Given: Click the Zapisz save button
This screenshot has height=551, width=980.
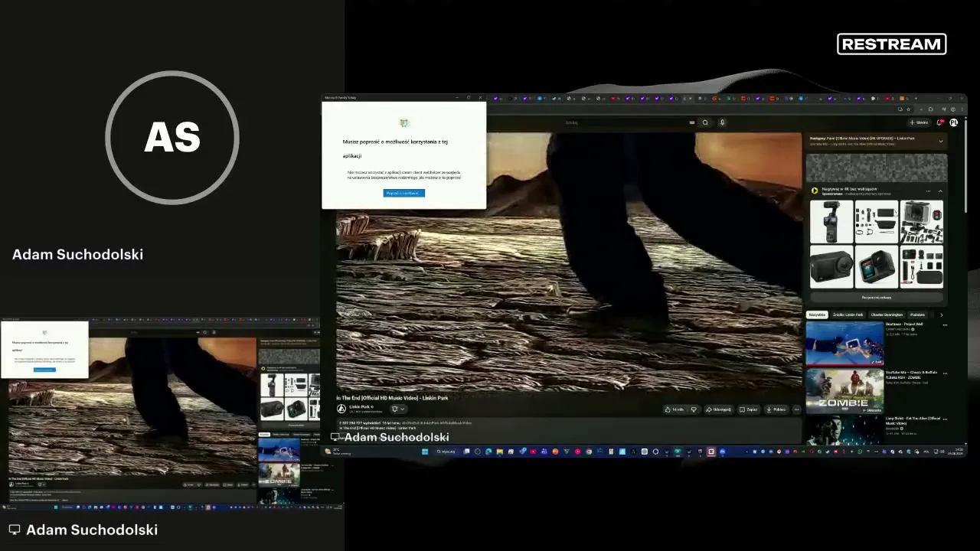Looking at the screenshot, I should [x=749, y=409].
